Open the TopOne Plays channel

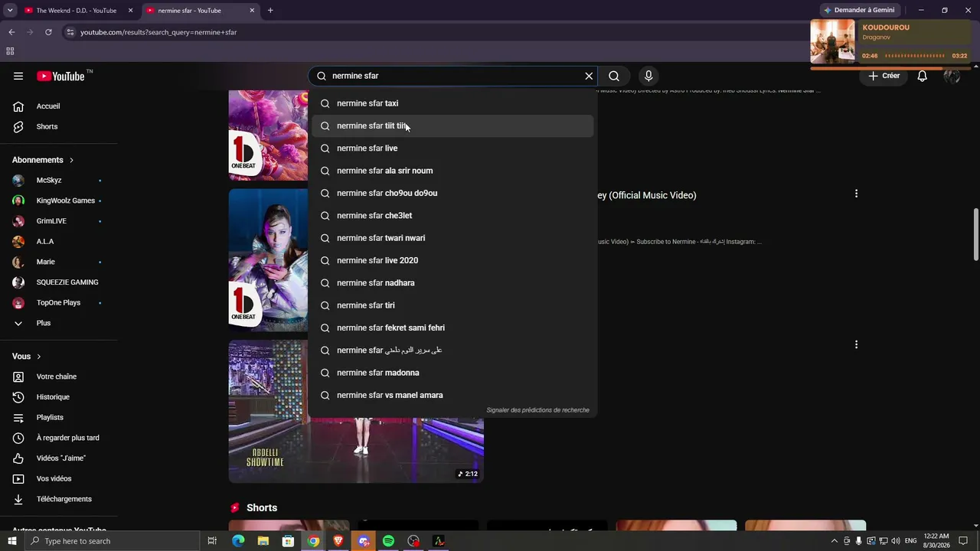click(57, 302)
